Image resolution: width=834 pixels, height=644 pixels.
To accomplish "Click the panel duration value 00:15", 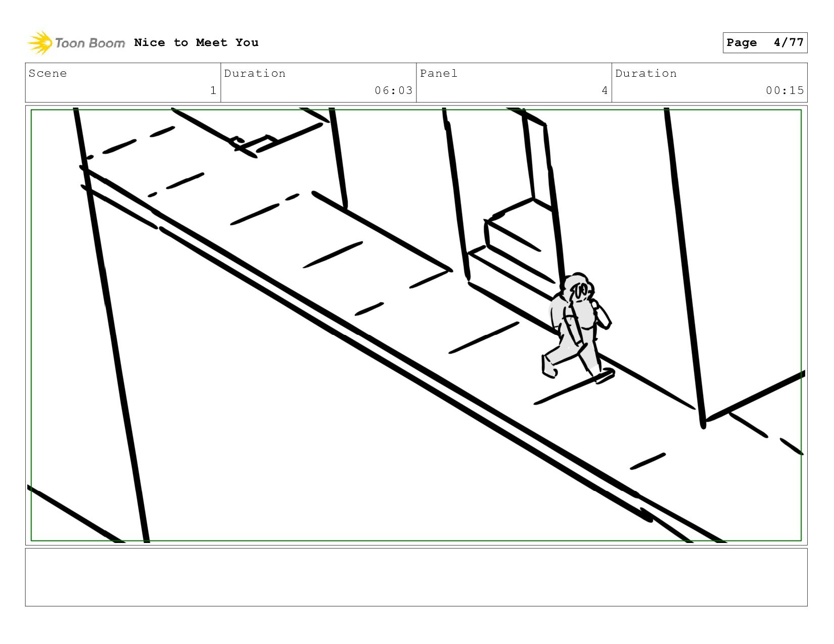I will [x=784, y=90].
